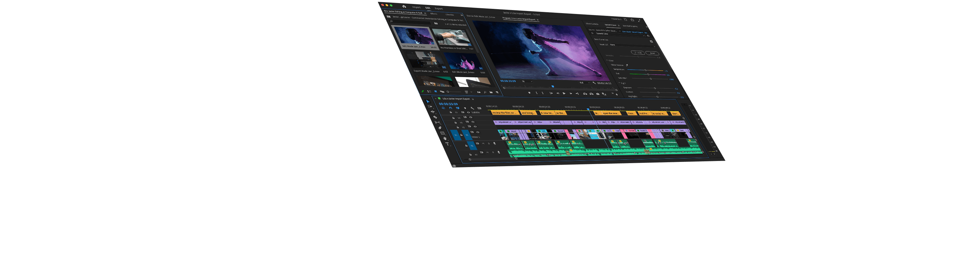
Task: Click the Quick Export share icon
Action: (x=632, y=20)
